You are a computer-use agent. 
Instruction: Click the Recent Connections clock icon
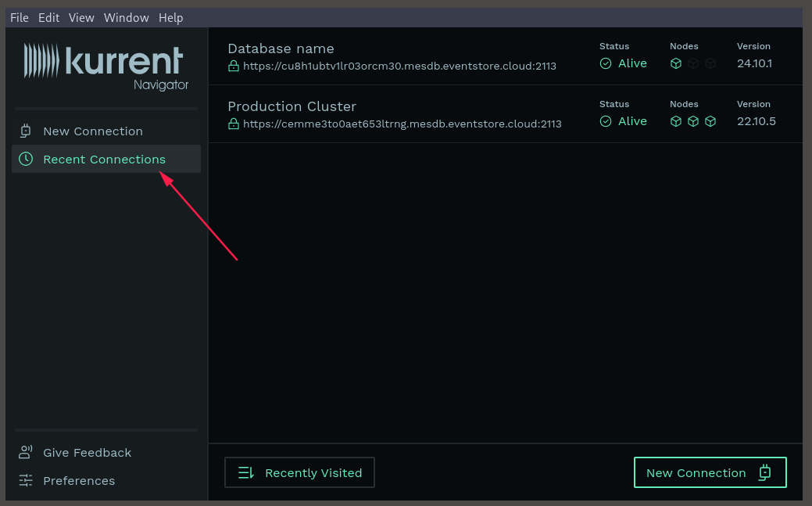[26, 160]
